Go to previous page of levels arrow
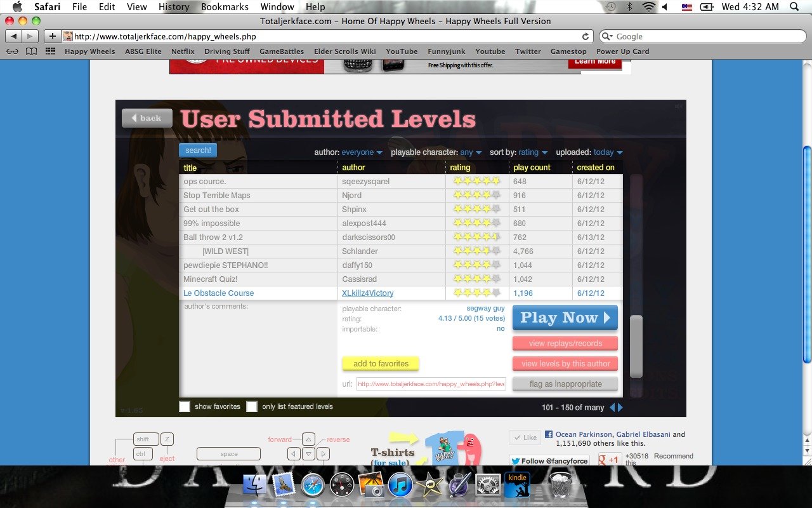 [x=612, y=407]
